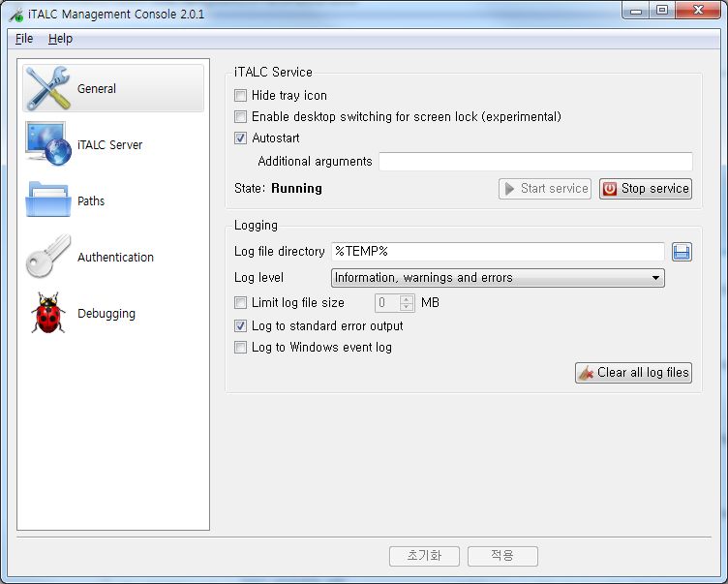This screenshot has height=584, width=728.
Task: Select the General wrench and screwdriver icon
Action: tap(47, 88)
